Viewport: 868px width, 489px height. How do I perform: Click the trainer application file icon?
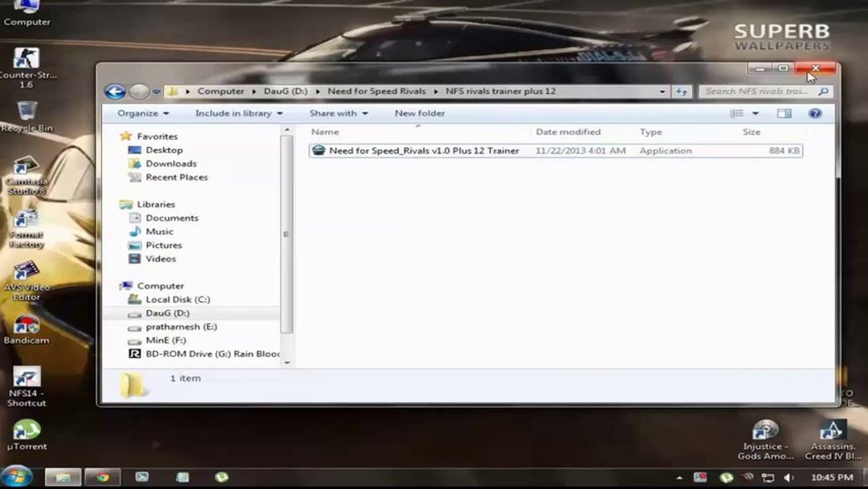point(319,150)
